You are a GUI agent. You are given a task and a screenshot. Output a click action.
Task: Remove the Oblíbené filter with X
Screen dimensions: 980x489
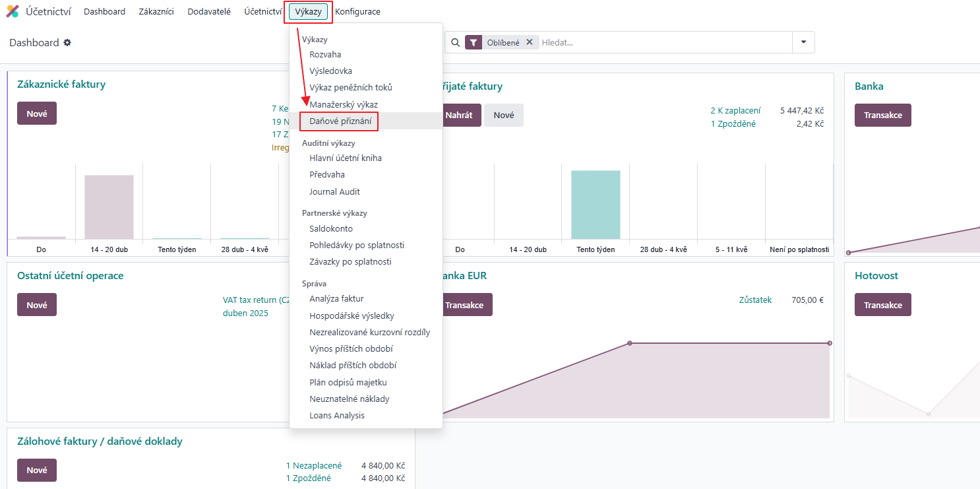[529, 42]
